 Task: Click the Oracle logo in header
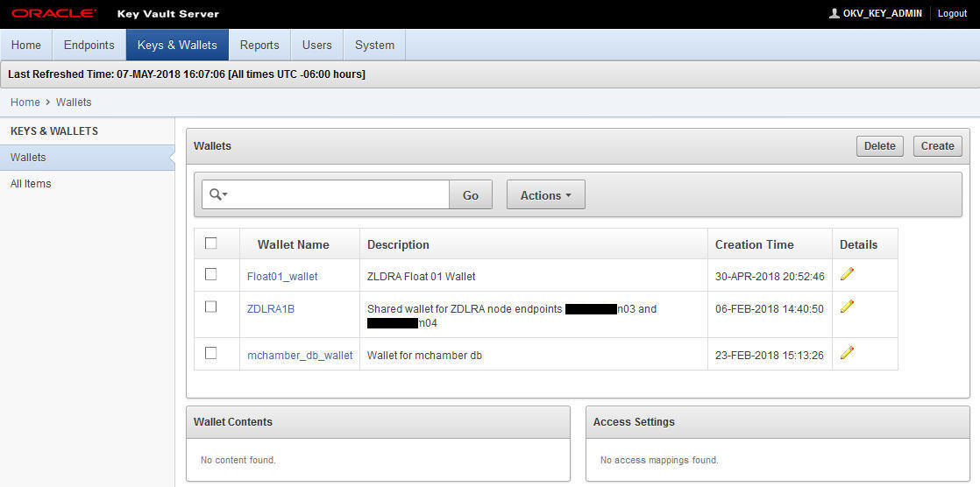point(53,13)
